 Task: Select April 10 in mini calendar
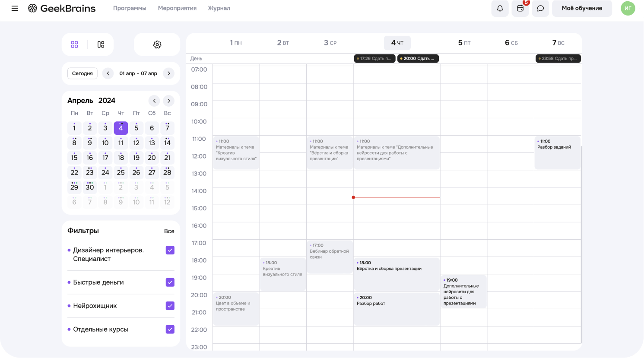coord(105,143)
